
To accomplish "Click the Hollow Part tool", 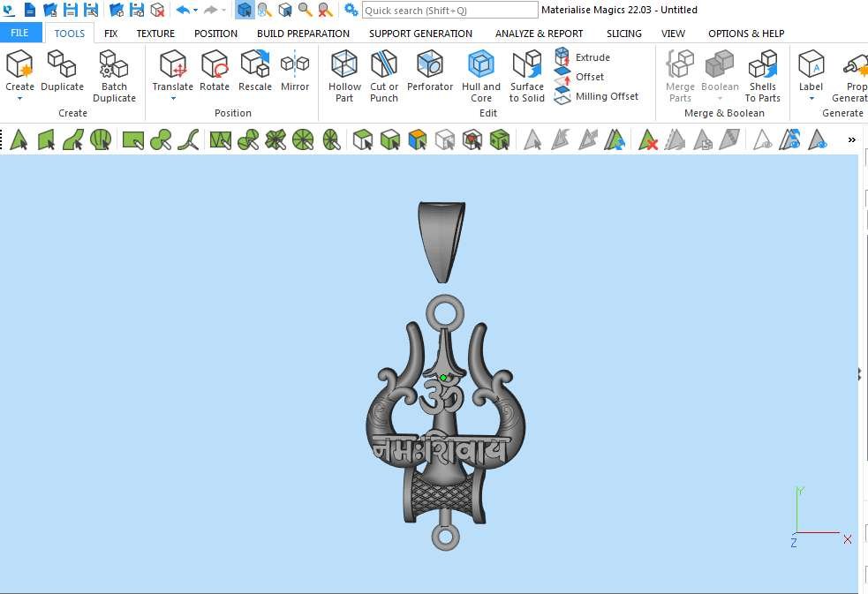I will (x=344, y=76).
